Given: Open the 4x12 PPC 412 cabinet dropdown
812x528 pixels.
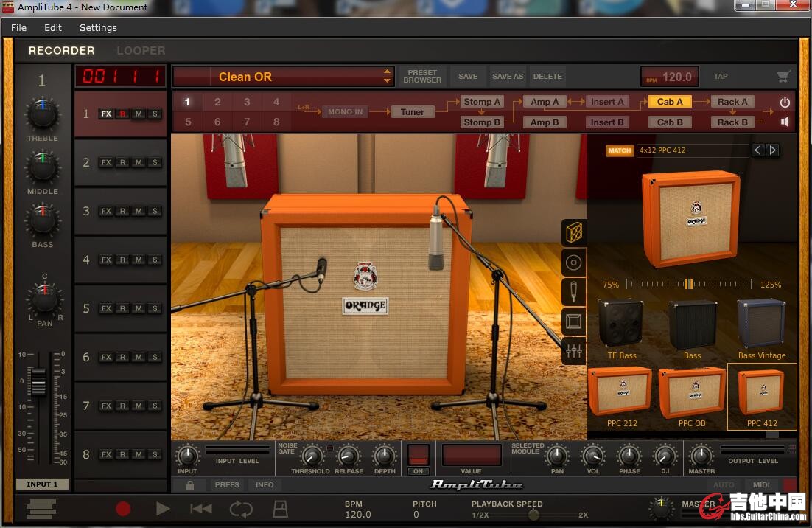Looking at the screenshot, I should pyautogui.click(x=693, y=150).
